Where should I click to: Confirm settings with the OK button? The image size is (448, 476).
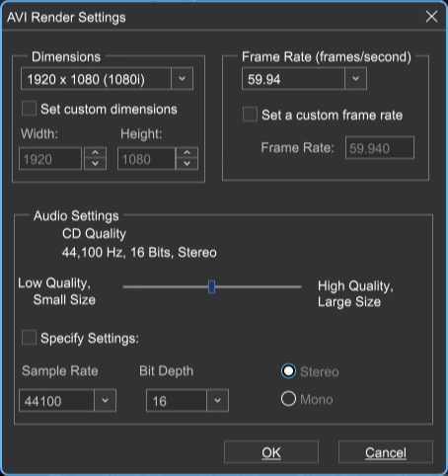click(x=271, y=452)
